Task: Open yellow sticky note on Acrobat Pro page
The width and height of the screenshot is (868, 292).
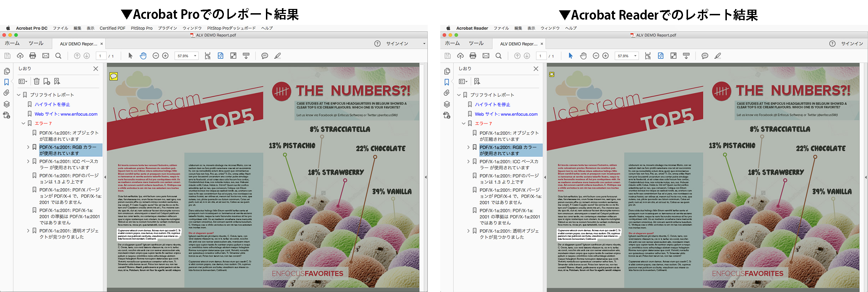Action: coord(113,76)
